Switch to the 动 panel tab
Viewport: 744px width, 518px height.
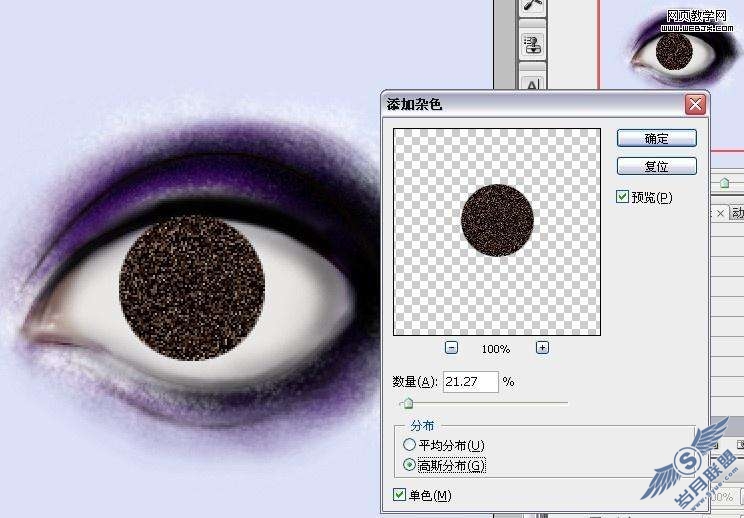pos(737,213)
